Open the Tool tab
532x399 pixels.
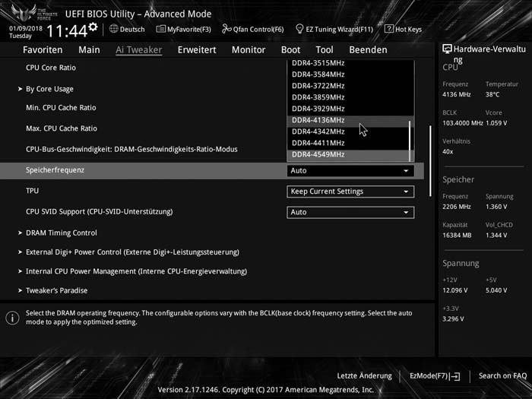coord(325,50)
